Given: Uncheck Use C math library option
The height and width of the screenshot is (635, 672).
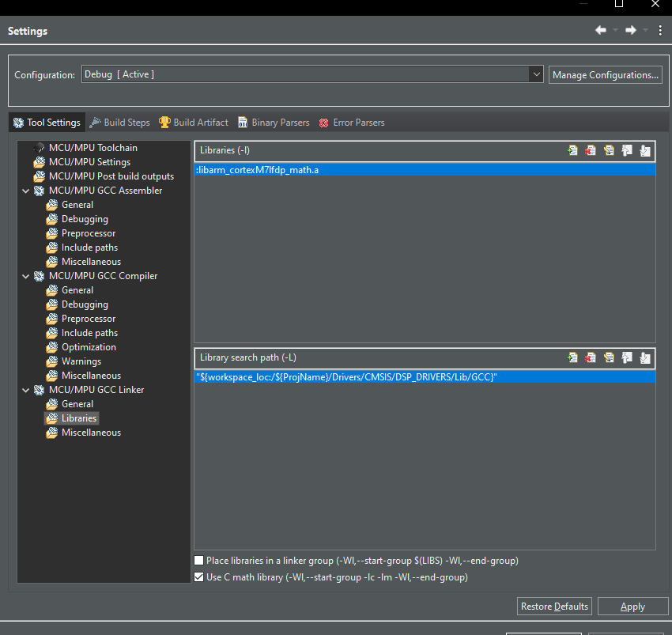Looking at the screenshot, I should [x=199, y=577].
